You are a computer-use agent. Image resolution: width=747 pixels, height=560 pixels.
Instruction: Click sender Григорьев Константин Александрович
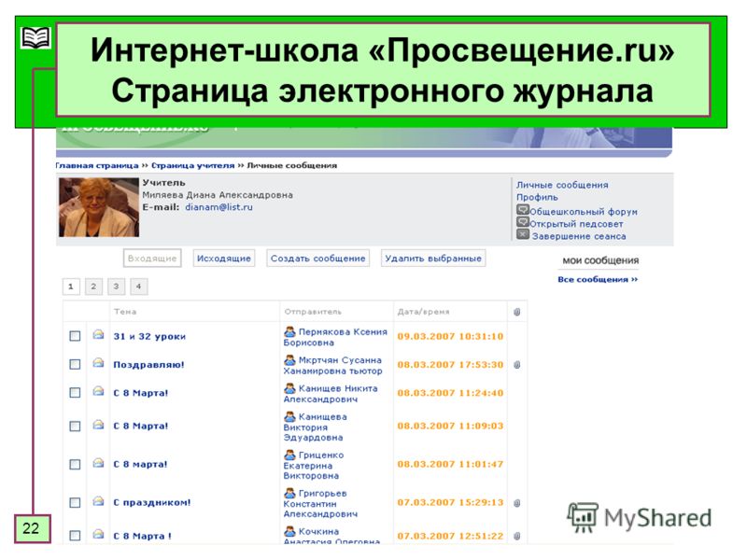coord(320,503)
